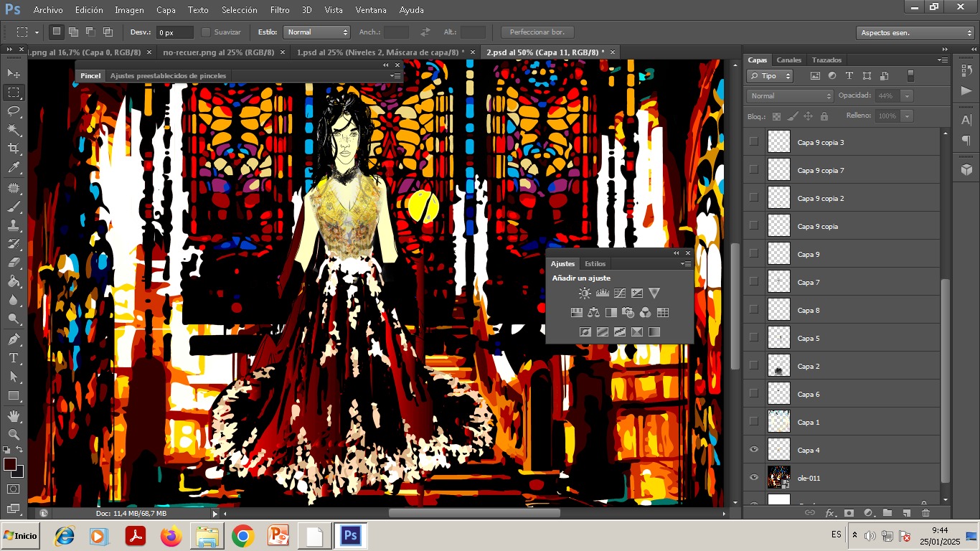
Task: Open the Aspectos esen. workspace dropdown
Action: tap(915, 33)
